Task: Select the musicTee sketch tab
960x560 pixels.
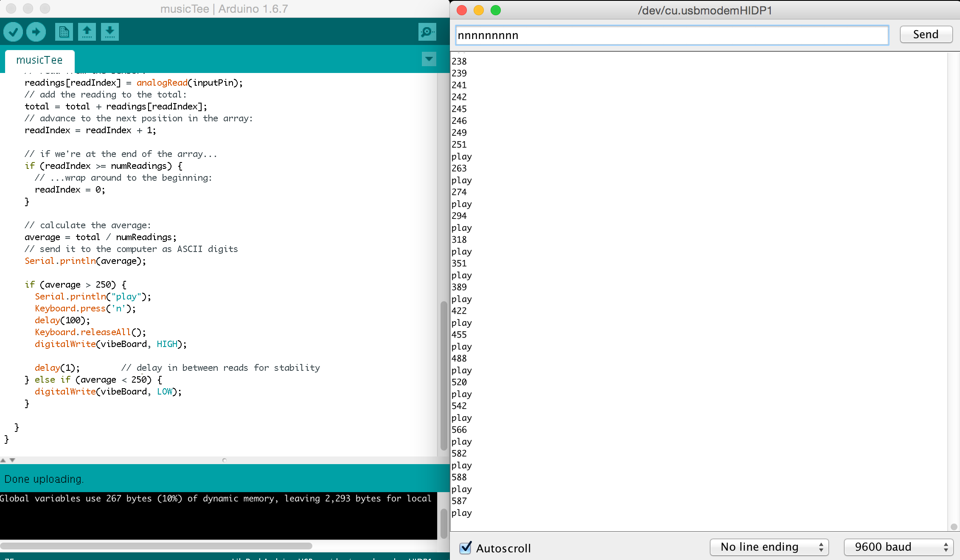Action: tap(39, 60)
